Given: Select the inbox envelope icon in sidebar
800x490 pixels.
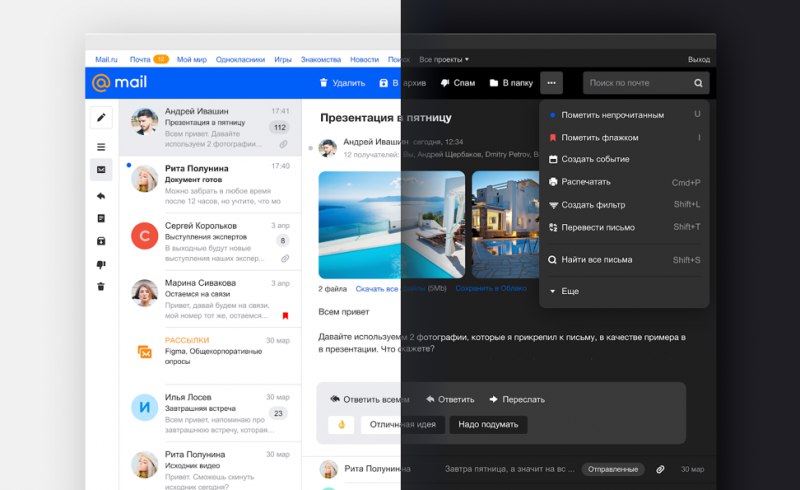Looking at the screenshot, I should point(101,169).
